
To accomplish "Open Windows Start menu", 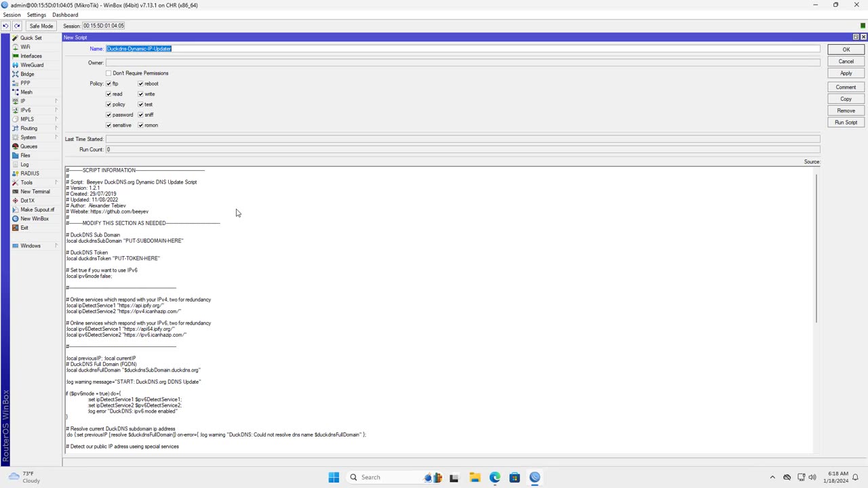I will pos(334,477).
